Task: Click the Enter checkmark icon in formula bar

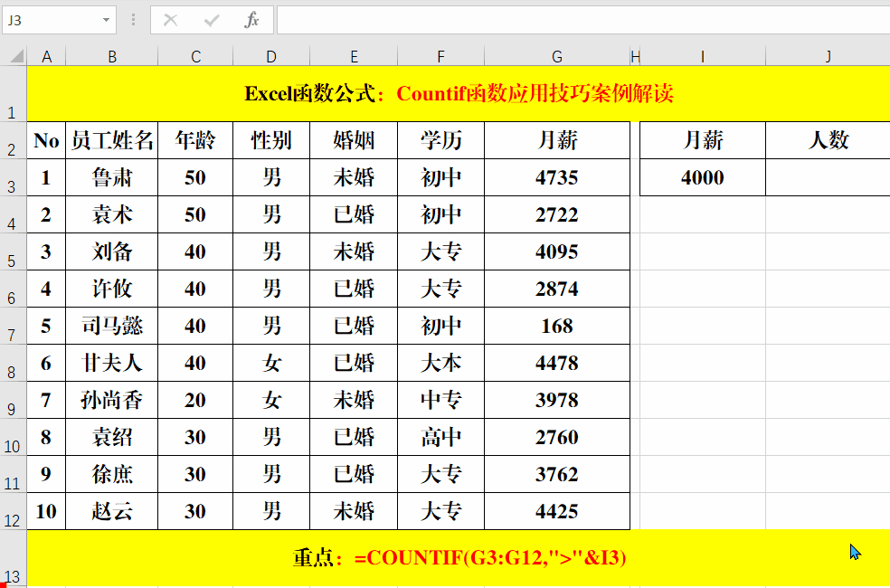Action: 212,21
